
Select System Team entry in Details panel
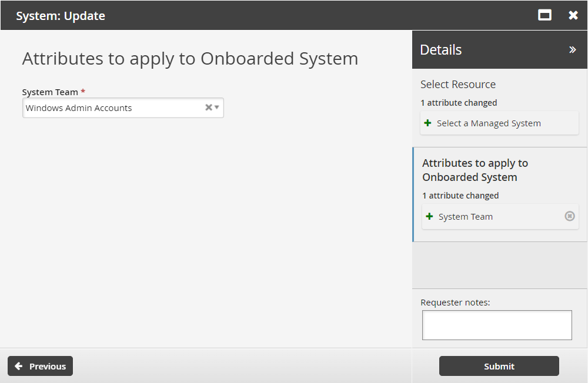466,217
